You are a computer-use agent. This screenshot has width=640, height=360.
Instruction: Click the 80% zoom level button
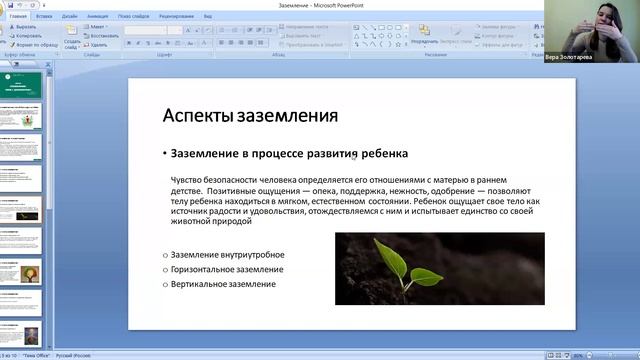click(x=578, y=356)
